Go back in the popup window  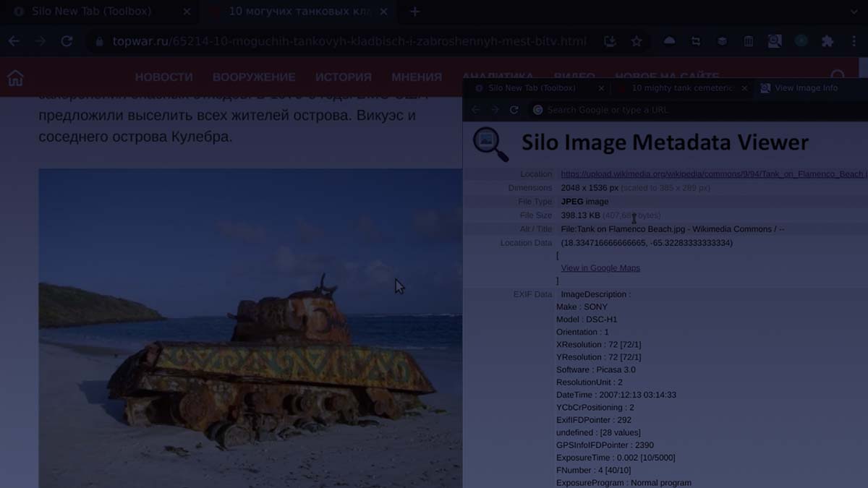(x=475, y=110)
